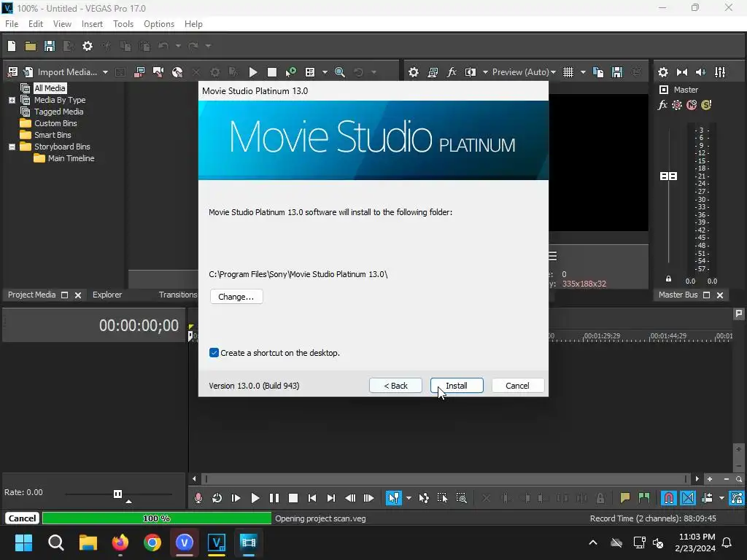Open the Tools menu
The width and height of the screenshot is (747, 560).
pos(123,24)
